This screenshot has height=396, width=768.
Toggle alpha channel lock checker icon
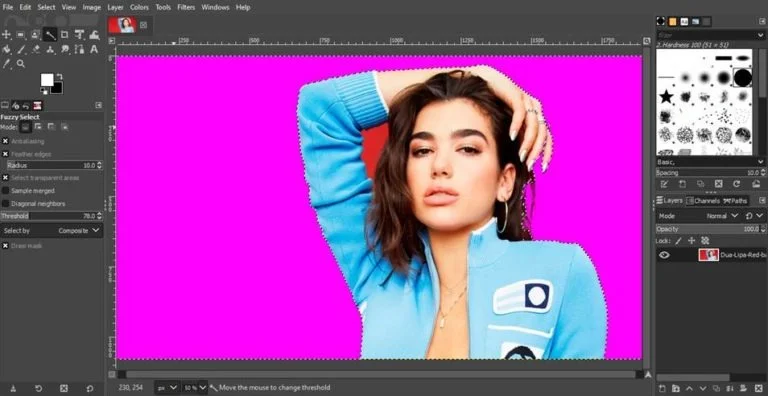coord(705,241)
